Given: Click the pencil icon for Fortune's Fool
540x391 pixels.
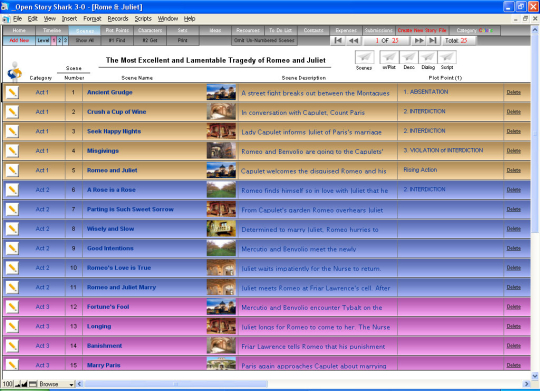Looking at the screenshot, I should tap(12, 307).
